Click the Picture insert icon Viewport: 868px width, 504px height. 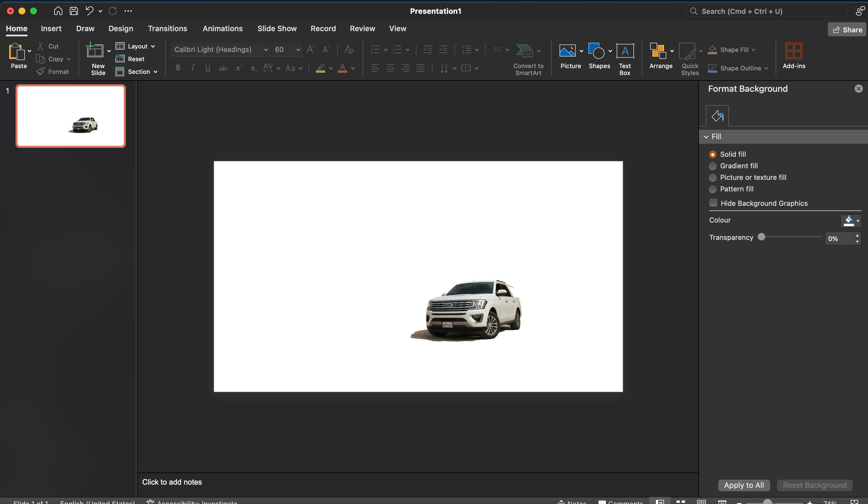tap(567, 51)
